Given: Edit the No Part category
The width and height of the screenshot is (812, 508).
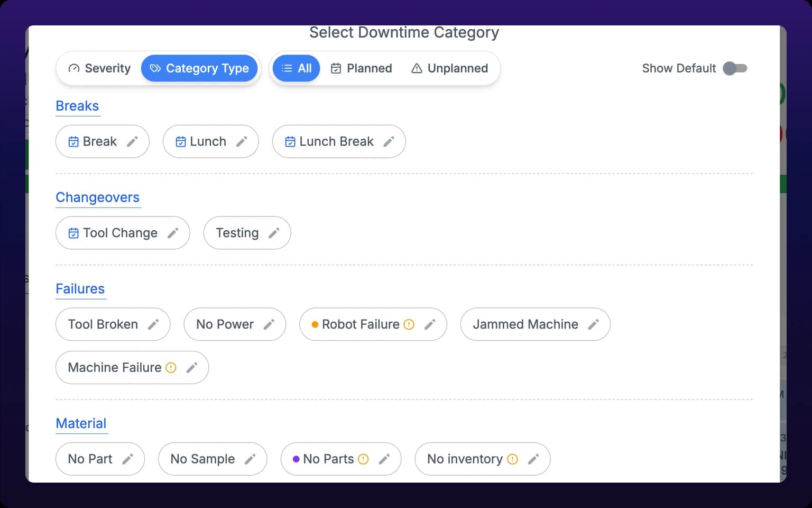Looking at the screenshot, I should coord(127,459).
